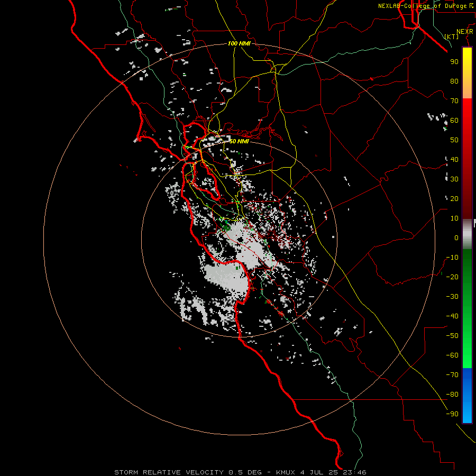This screenshot has width=476, height=476.
Task: Click the '70' value on the velocity scale
Action: [454, 101]
